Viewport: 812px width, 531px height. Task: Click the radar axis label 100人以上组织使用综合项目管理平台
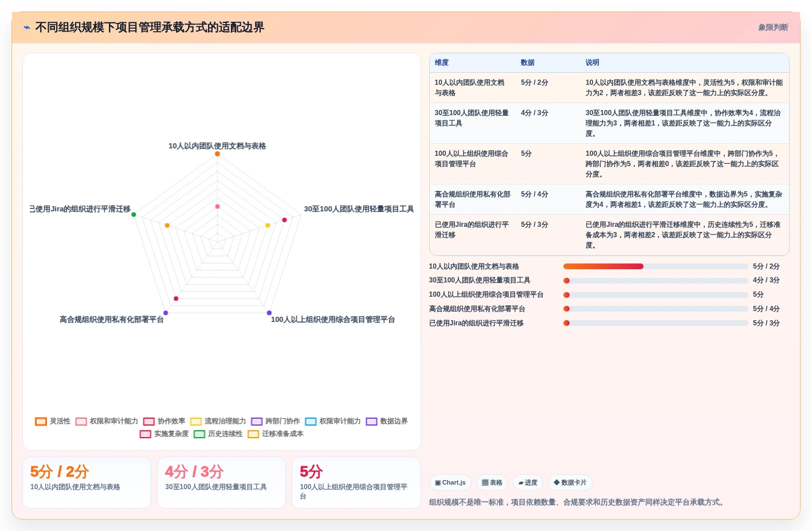coord(333,320)
